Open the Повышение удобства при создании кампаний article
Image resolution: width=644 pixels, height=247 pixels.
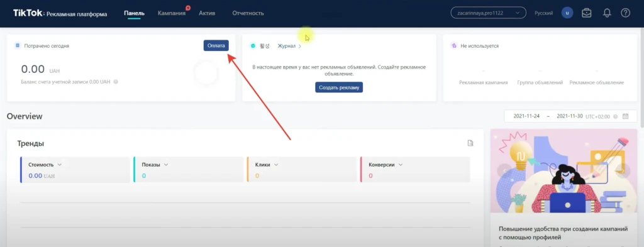[x=563, y=233]
